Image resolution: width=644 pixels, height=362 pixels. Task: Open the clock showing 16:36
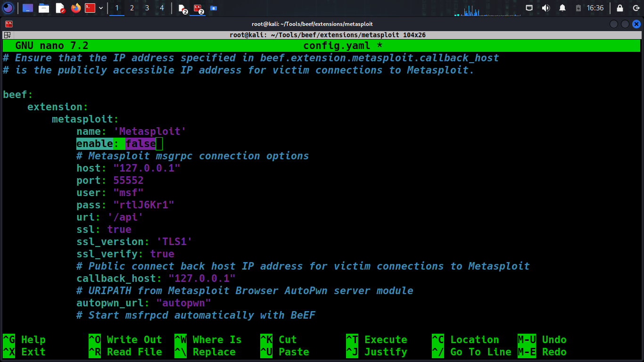[x=595, y=8]
